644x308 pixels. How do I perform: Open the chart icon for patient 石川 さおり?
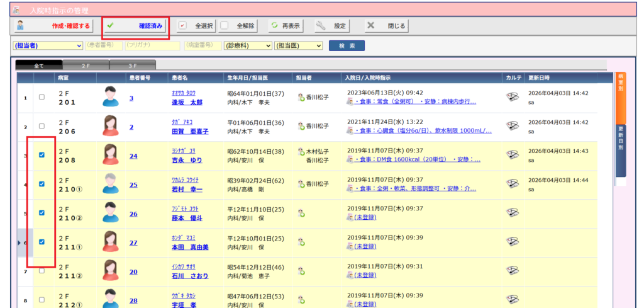coord(513,271)
